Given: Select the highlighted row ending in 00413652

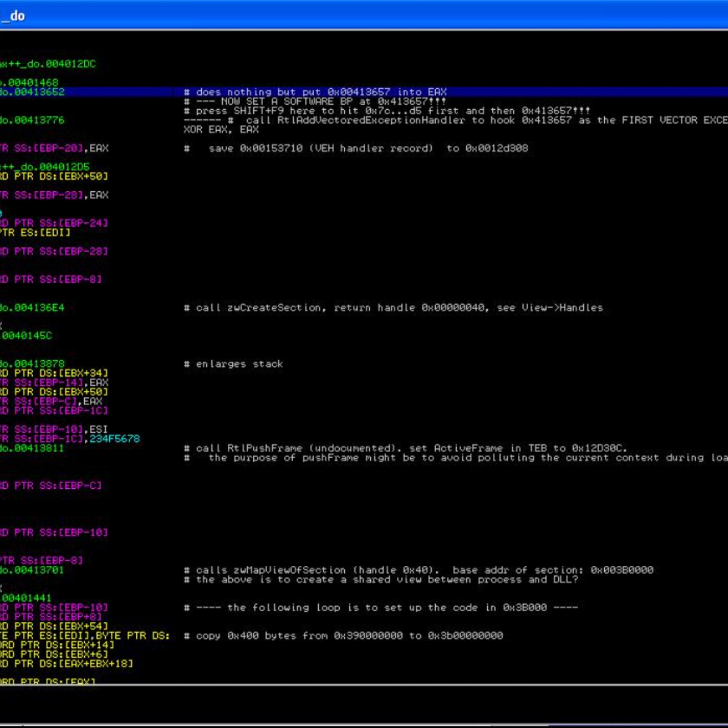Looking at the screenshot, I should click(x=364, y=92).
